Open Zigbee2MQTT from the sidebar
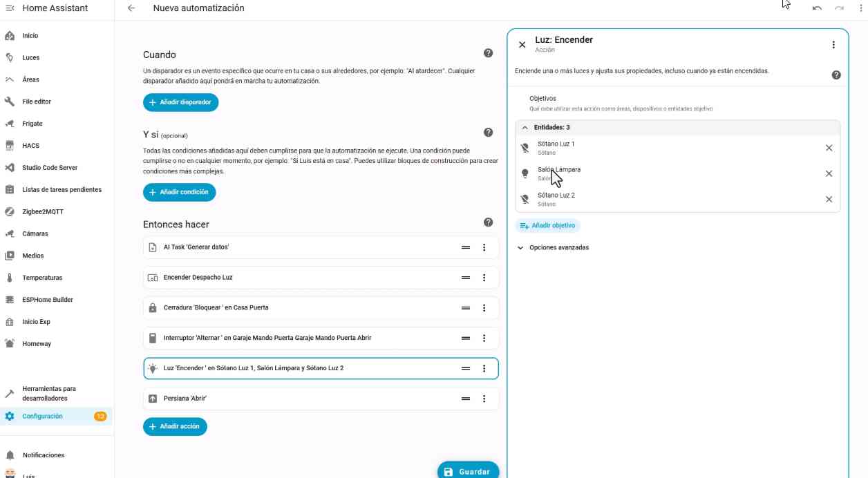Image resolution: width=868 pixels, height=478 pixels. [43, 211]
